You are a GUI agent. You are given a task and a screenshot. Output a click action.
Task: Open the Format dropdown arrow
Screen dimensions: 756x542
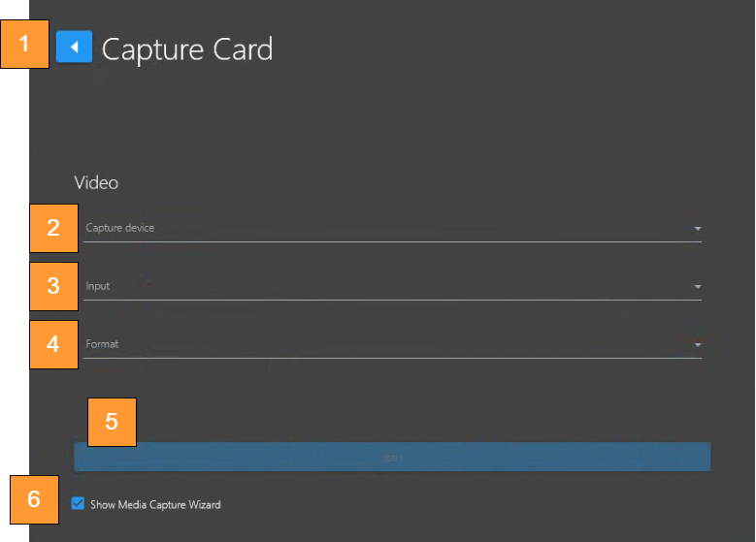click(x=697, y=344)
